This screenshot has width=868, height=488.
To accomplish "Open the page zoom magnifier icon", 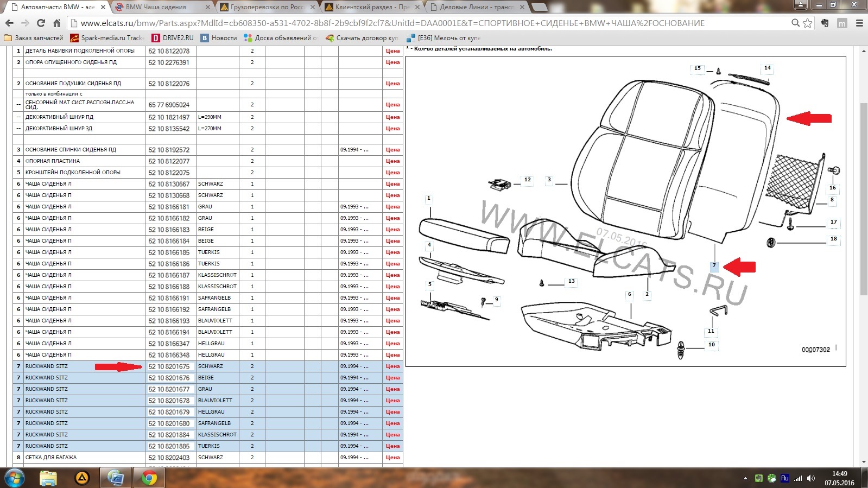I will 796,23.
